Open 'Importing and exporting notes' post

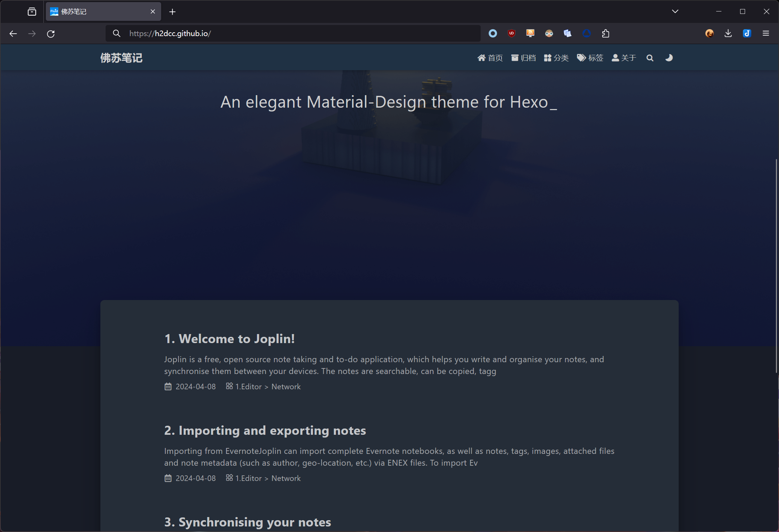[x=265, y=430]
